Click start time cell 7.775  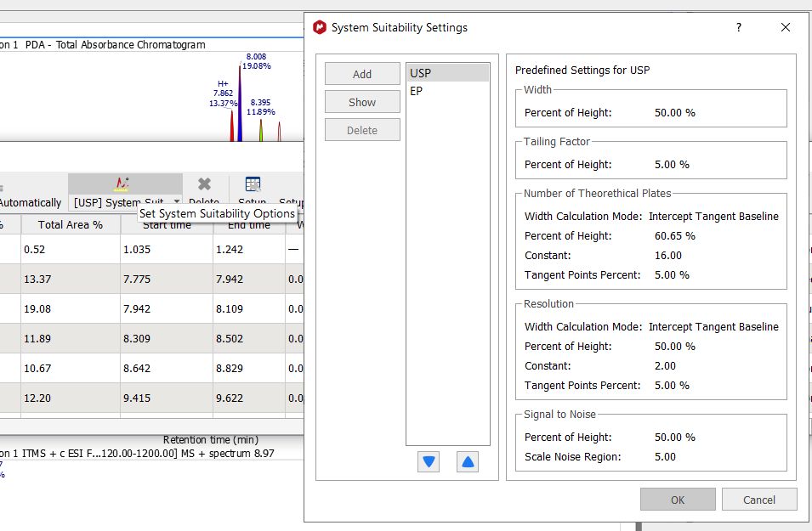pyautogui.click(x=167, y=279)
